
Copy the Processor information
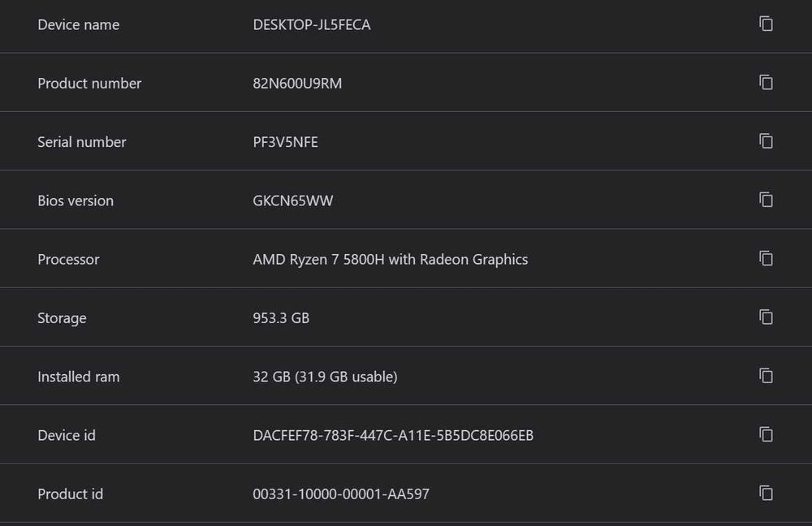pos(766,259)
